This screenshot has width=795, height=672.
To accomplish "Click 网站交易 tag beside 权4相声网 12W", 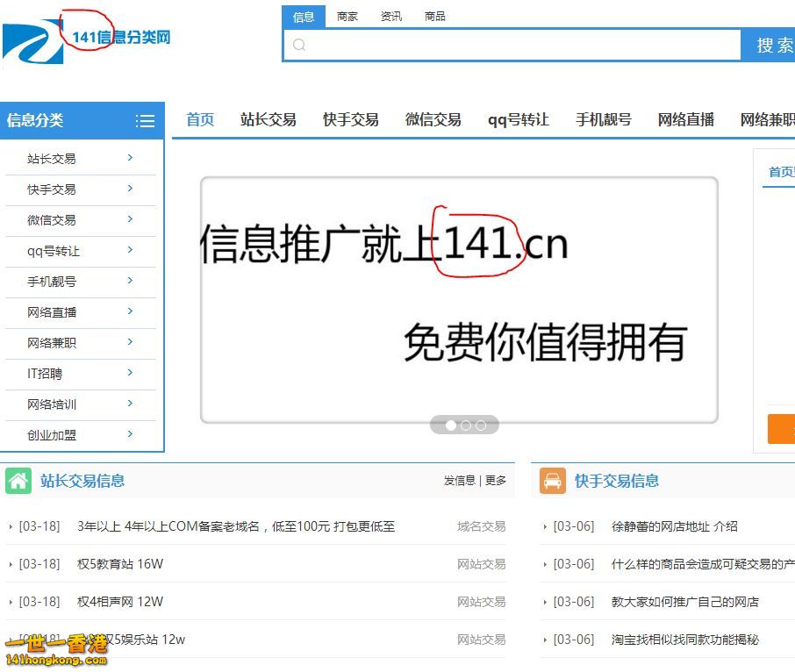I will [x=481, y=602].
